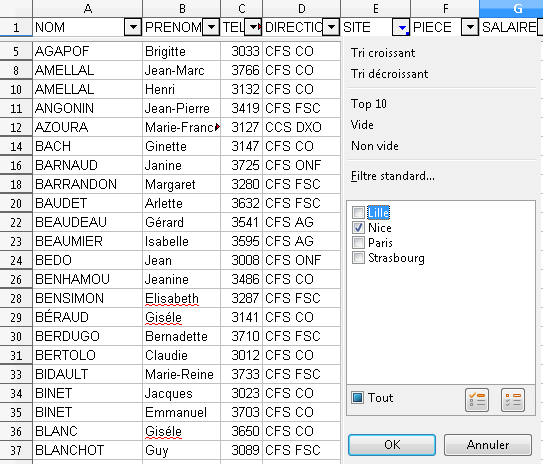Enable the Paris checkbox
Screen dimensions: 543x464
pos(358,242)
